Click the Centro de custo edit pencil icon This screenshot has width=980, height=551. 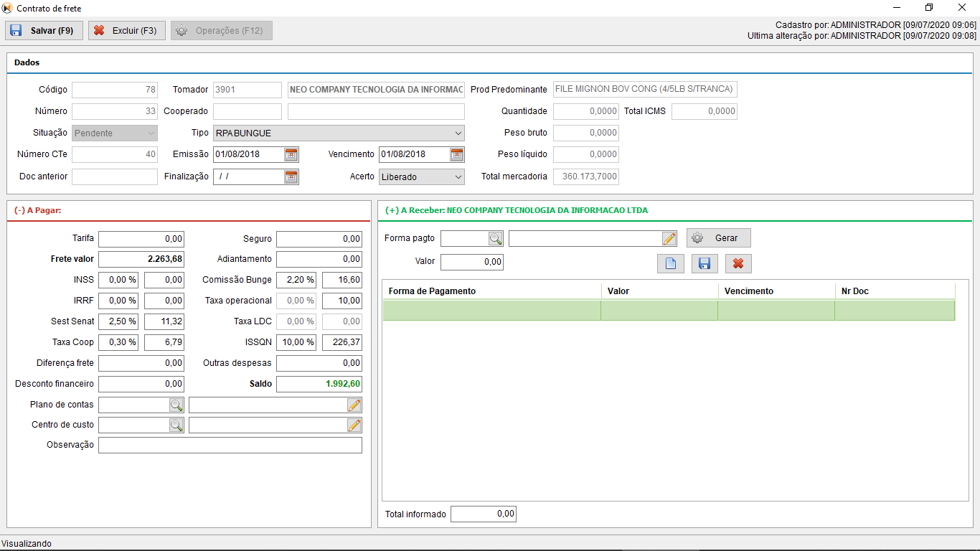tap(354, 425)
